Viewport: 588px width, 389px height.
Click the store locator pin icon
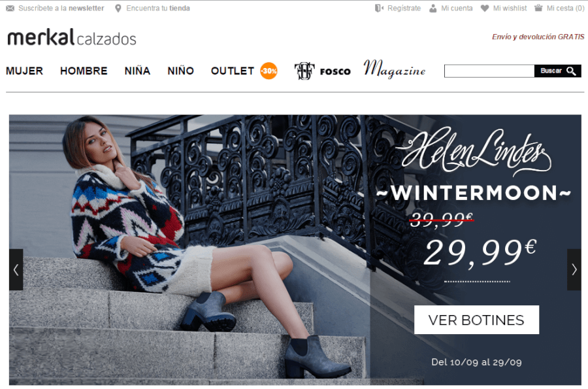[x=118, y=8]
